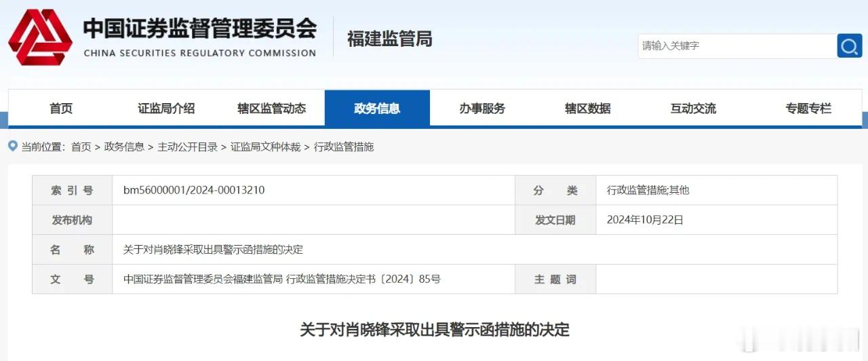Click the date 2024年10月22日
Image resolution: width=868 pixels, height=361 pixels.
click(x=645, y=220)
